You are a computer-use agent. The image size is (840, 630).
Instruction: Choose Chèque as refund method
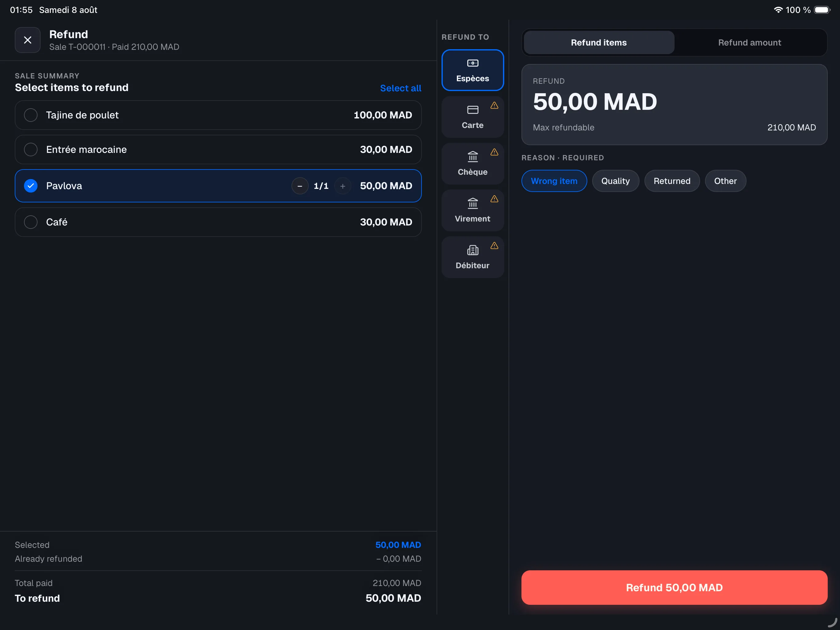pos(472,164)
